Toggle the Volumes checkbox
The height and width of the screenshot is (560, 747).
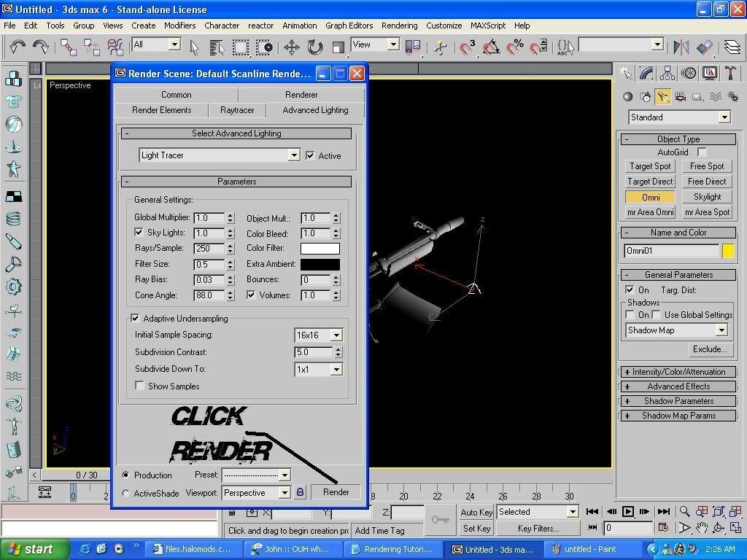point(251,295)
